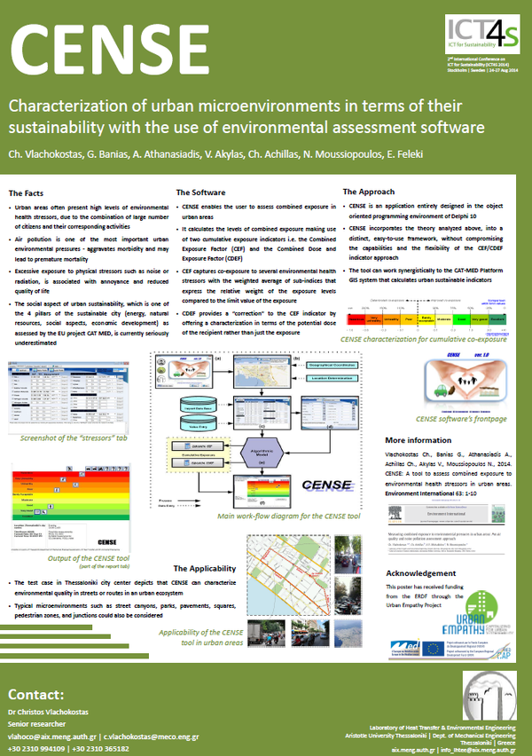The height and width of the screenshot is (756, 532).
Task: Click phone number +30 2310 994109
Action: coord(36,749)
